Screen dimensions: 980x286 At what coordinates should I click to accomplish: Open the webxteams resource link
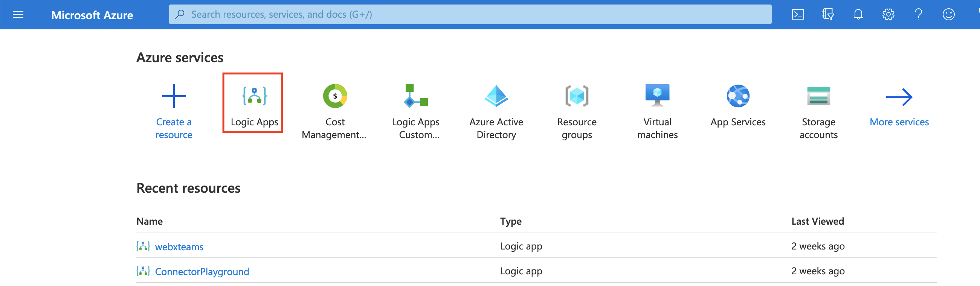[179, 247]
